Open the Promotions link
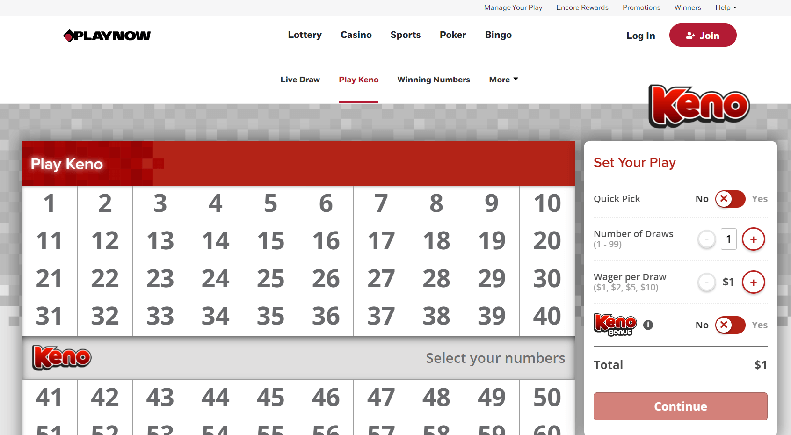 pos(641,8)
